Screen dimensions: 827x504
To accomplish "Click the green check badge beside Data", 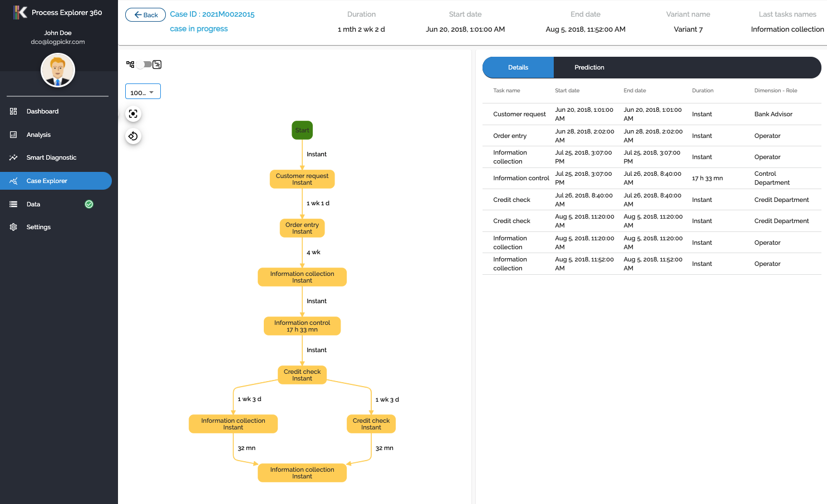I will (88, 204).
